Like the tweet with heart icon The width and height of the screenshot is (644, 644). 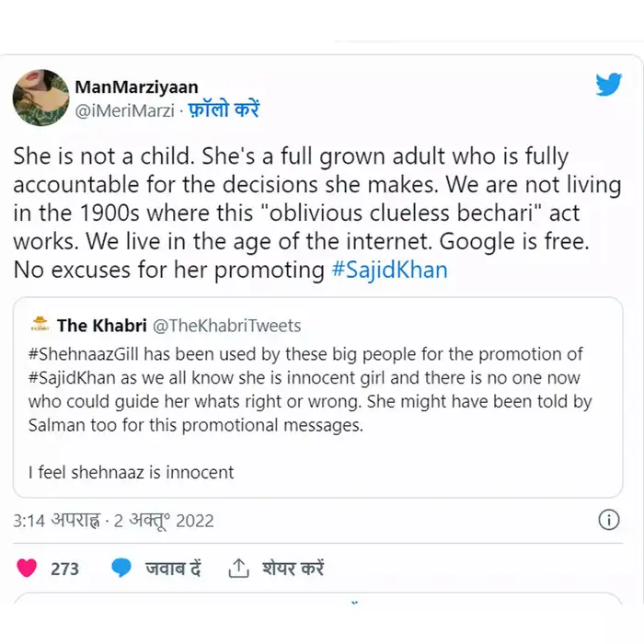(x=27, y=568)
